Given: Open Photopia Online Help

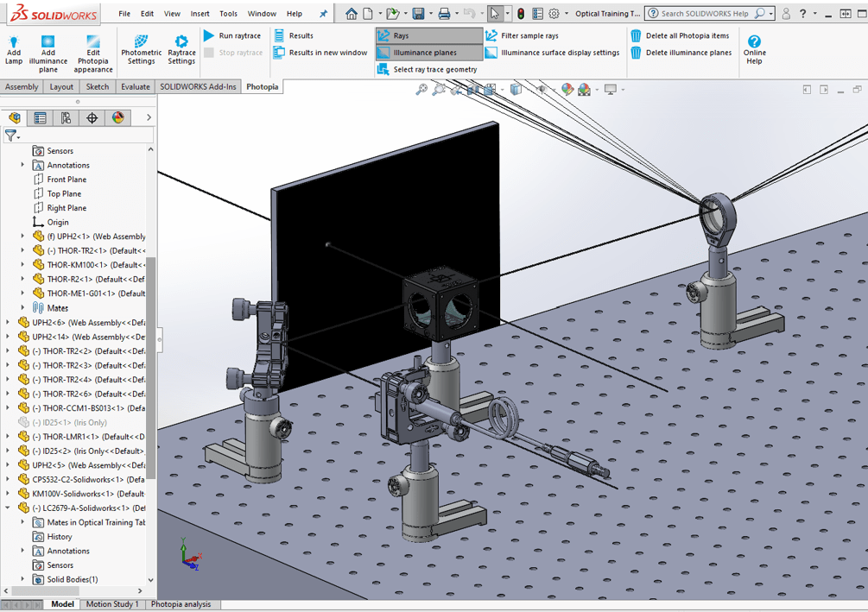Looking at the screenshot, I should tap(754, 49).
